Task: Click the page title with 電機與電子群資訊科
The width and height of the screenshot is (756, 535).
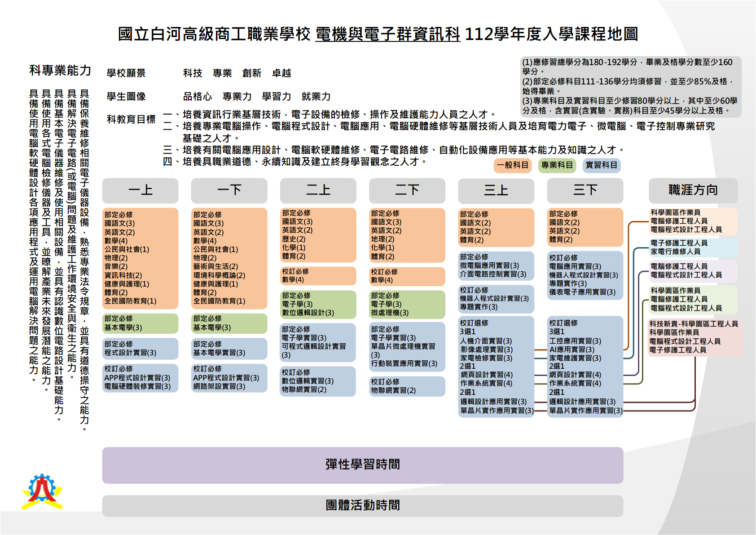Action: point(378,34)
